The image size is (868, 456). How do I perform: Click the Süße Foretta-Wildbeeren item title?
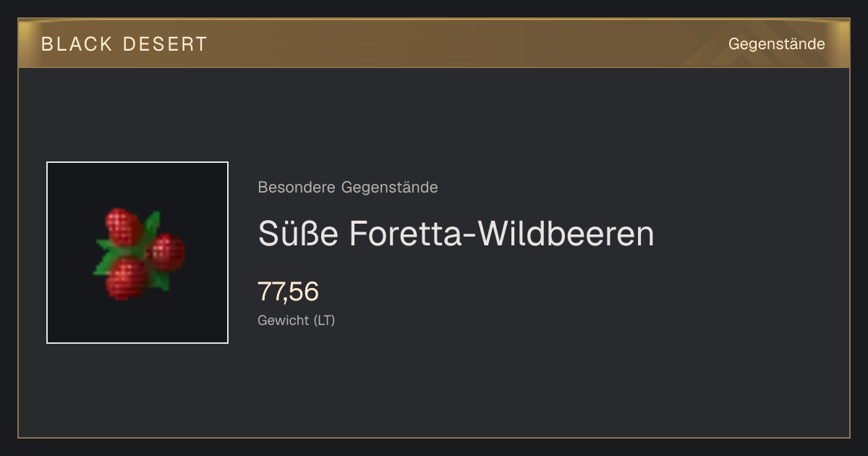coord(456,234)
